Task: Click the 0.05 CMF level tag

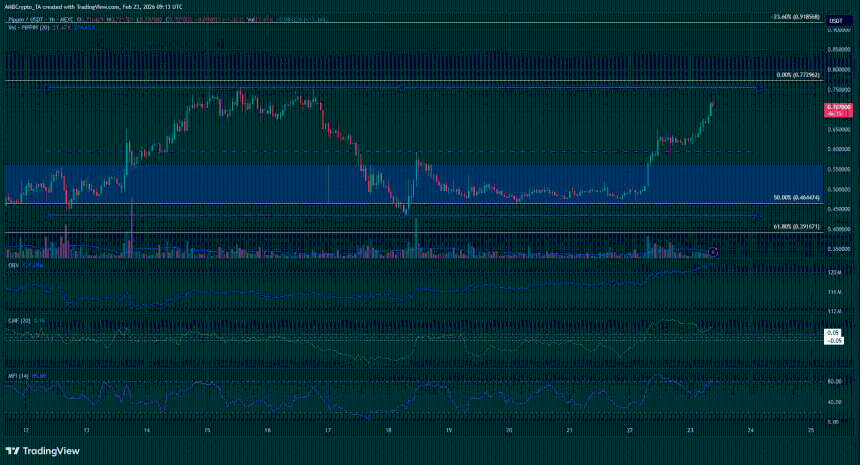Action: point(834,333)
